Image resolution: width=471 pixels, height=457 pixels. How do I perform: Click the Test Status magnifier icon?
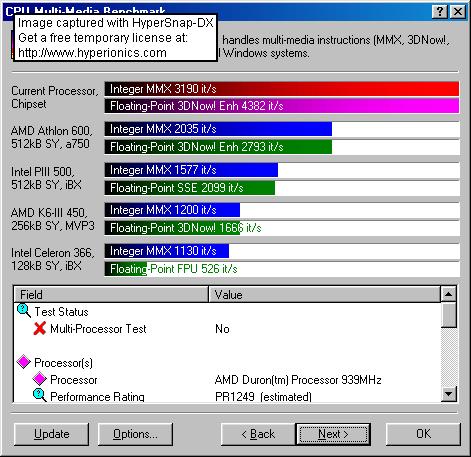[24, 311]
